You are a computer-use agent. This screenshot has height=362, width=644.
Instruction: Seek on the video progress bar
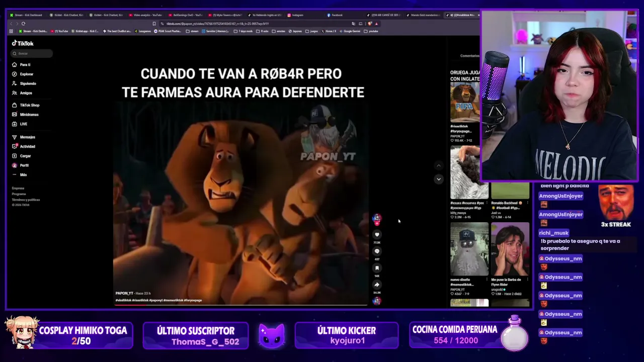point(242,305)
